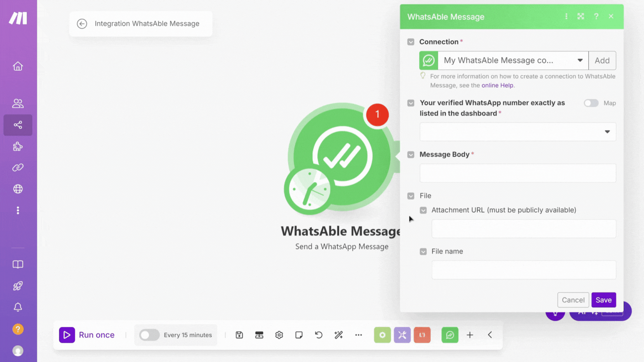Open the purple Tools icon
The height and width of the screenshot is (362, 644).
tap(402, 335)
